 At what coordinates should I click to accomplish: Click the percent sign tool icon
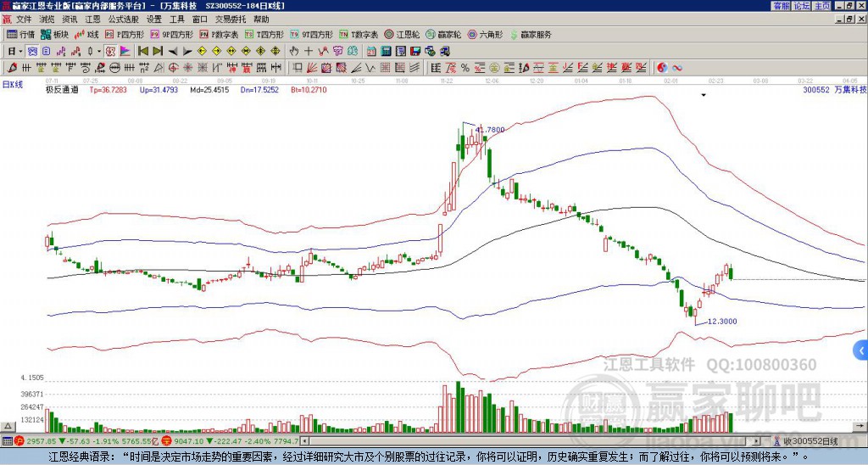click(465, 68)
